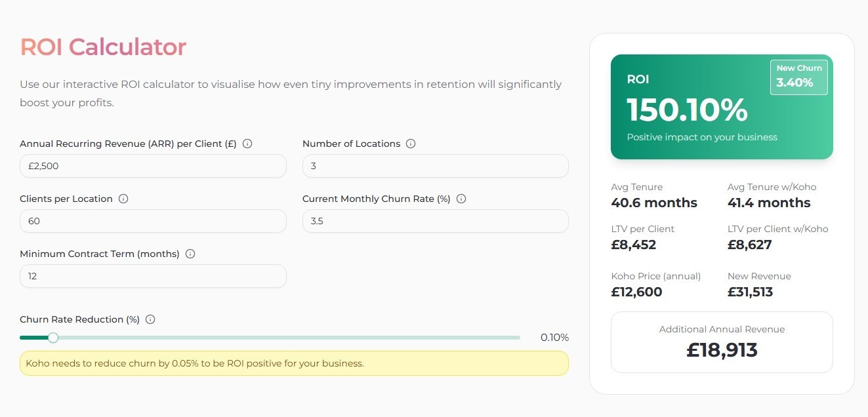Click the ROI Calculator heading

[103, 47]
